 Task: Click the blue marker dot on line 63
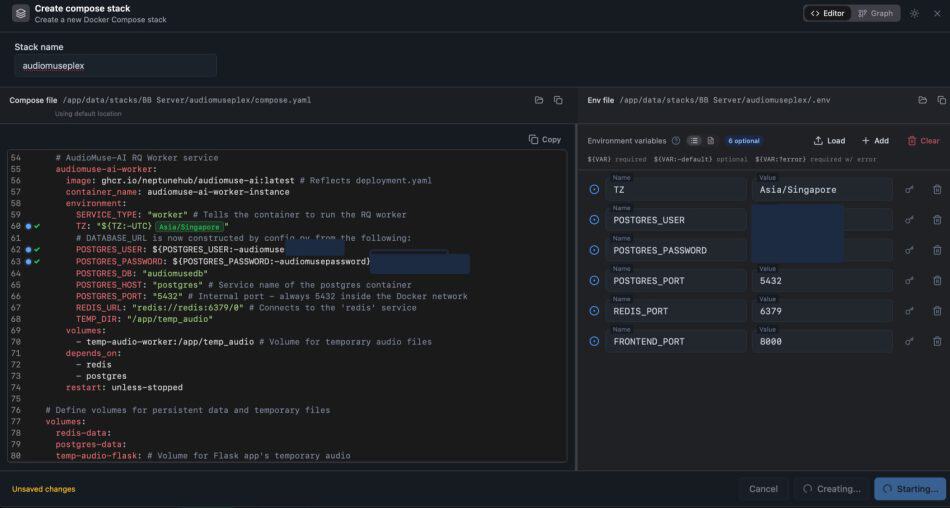[x=28, y=261]
